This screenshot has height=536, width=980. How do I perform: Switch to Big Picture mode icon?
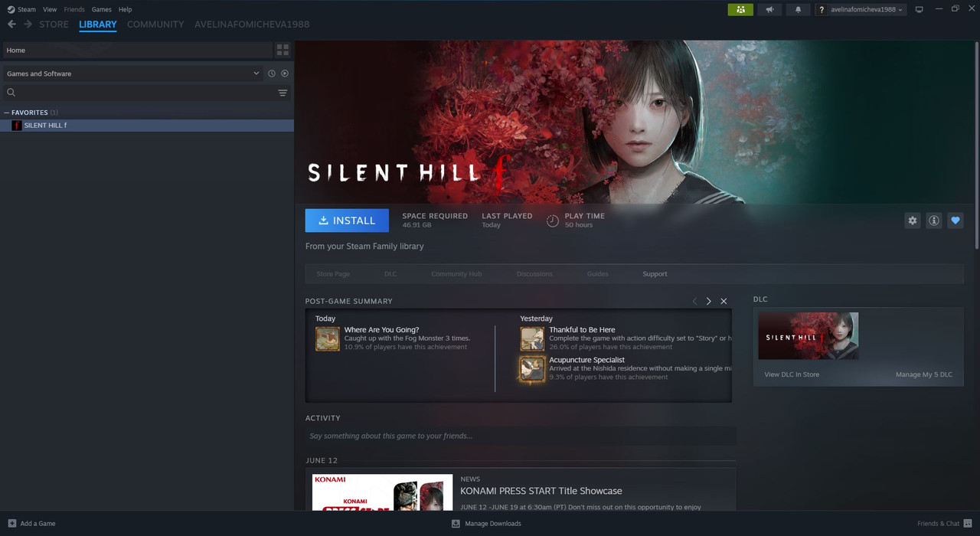[x=920, y=9]
